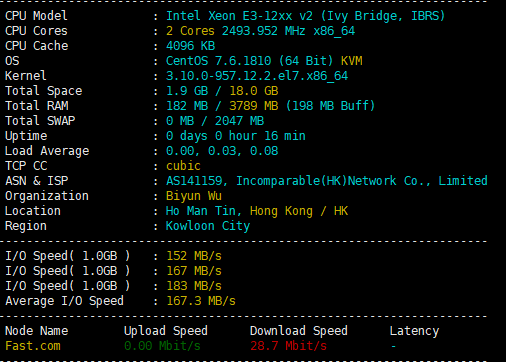The height and width of the screenshot is (362, 506).
Task: Click the ASN & ISP label
Action: tap(37, 181)
